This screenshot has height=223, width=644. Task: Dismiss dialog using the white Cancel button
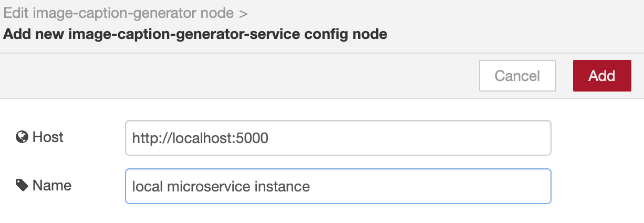[517, 76]
